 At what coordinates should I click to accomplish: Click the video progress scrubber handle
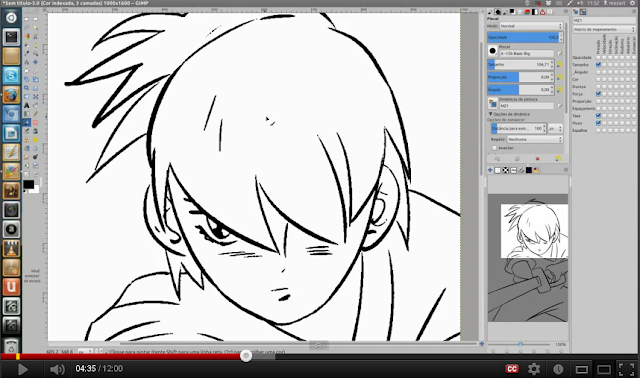tap(246, 356)
